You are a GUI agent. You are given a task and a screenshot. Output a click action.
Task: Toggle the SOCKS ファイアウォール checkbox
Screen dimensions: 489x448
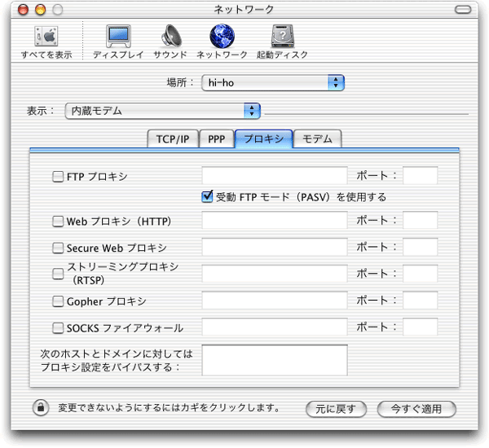coord(58,328)
